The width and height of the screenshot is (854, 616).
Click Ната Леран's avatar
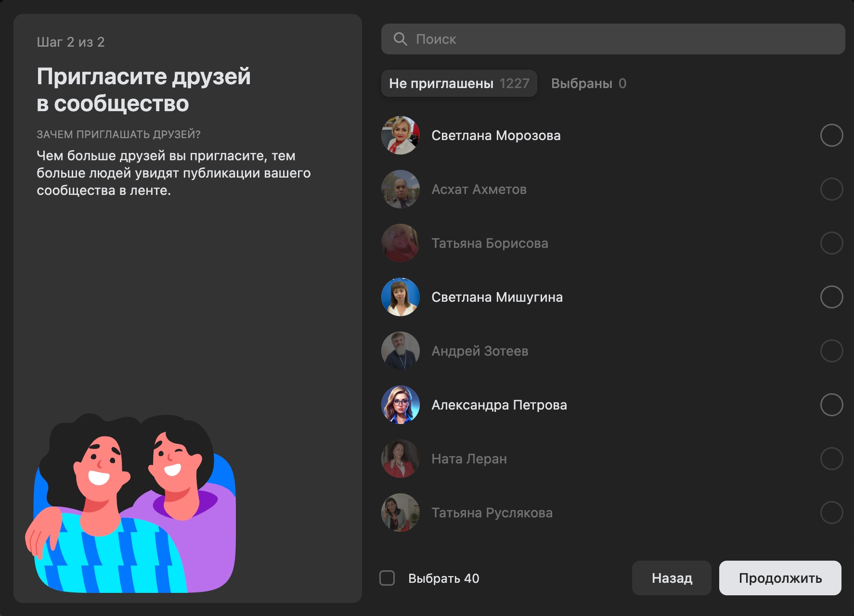tap(401, 459)
